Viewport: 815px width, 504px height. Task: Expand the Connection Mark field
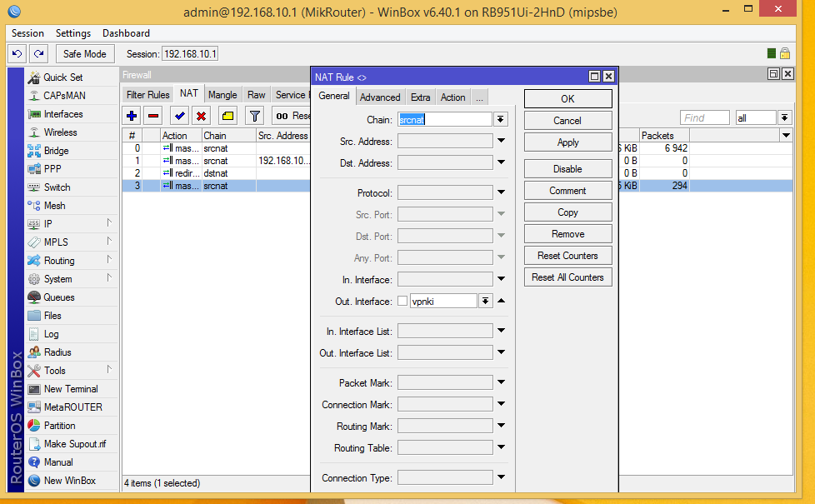pos(501,404)
